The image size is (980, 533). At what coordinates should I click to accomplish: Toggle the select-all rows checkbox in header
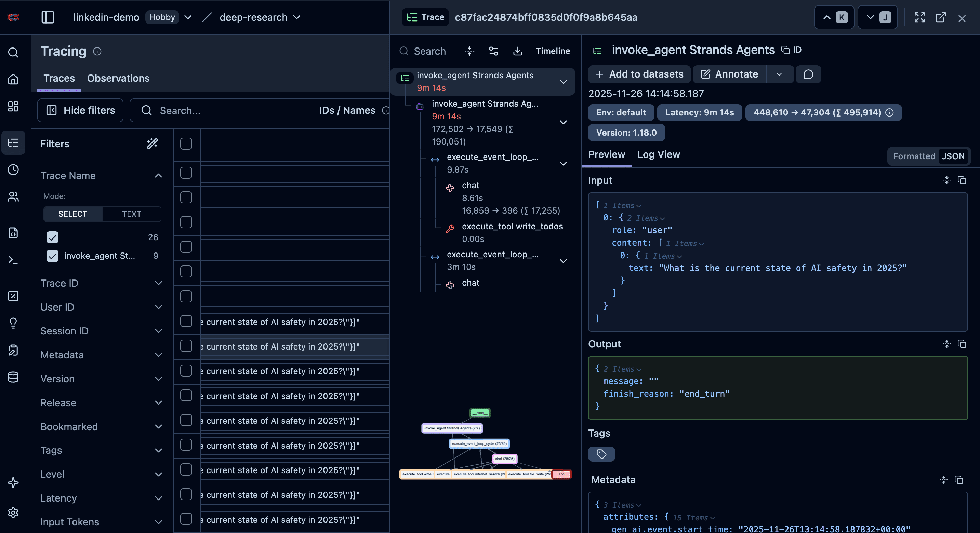point(186,144)
